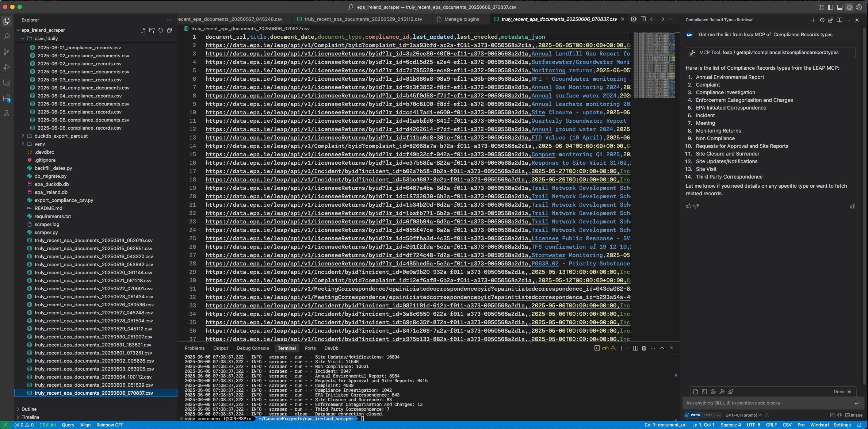Navigate back with the editor arrow

pyautogui.click(x=653, y=19)
